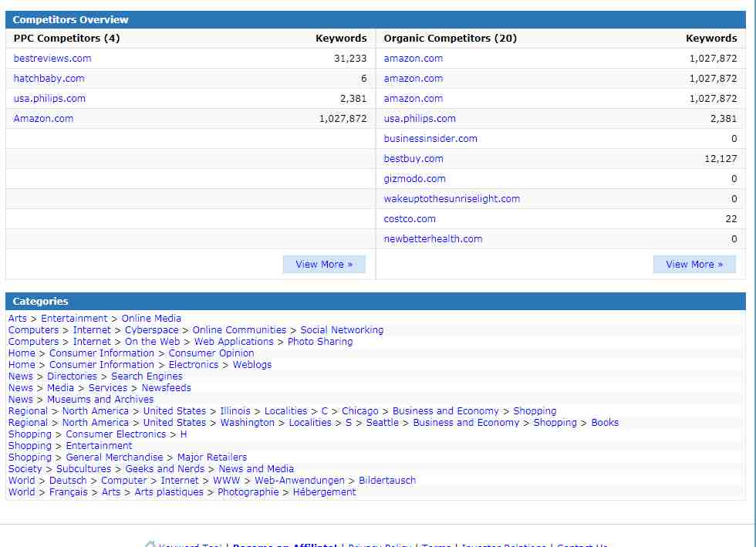
Task: Click Amazon.com in the PPC Competitors list
Action: (x=43, y=119)
